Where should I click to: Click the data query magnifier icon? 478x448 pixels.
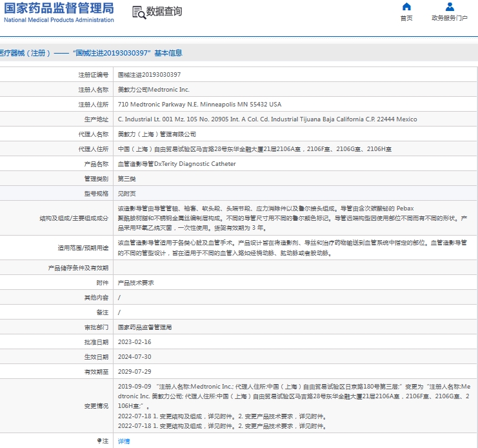(x=139, y=12)
